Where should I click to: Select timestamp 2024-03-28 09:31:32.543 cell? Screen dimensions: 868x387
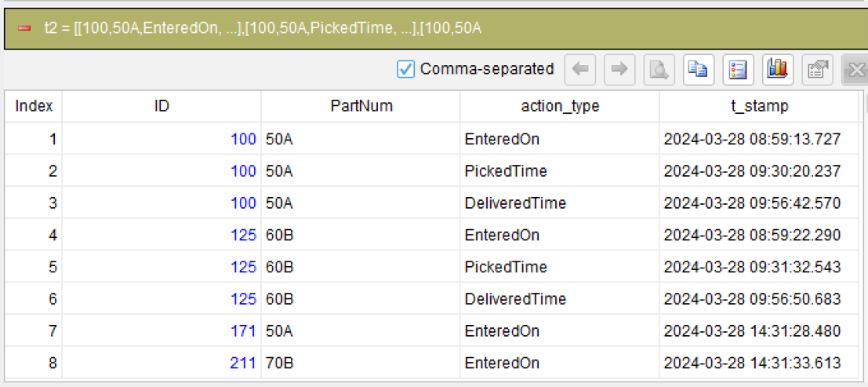pyautogui.click(x=758, y=267)
